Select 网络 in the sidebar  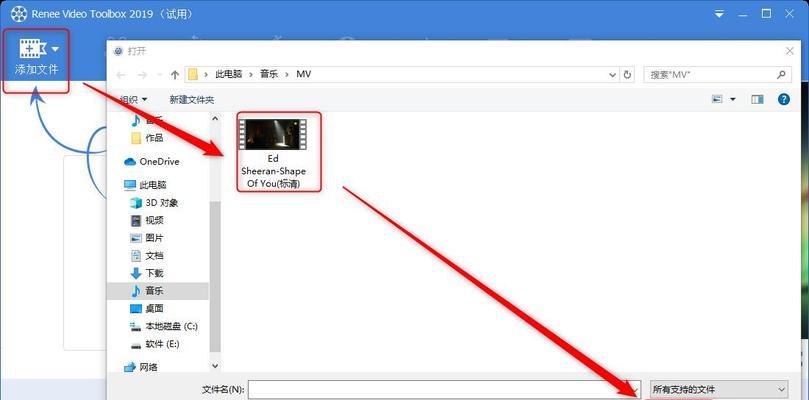149,367
